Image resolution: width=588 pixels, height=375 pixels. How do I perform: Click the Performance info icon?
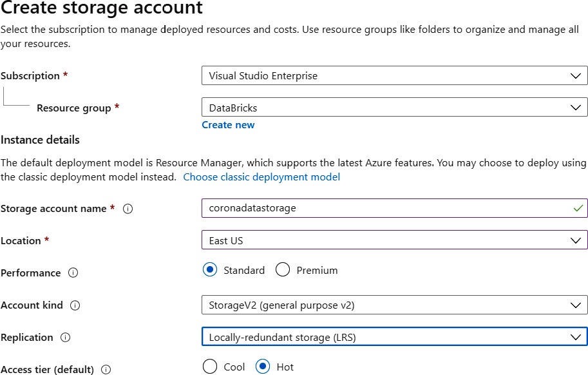pyautogui.click(x=73, y=273)
